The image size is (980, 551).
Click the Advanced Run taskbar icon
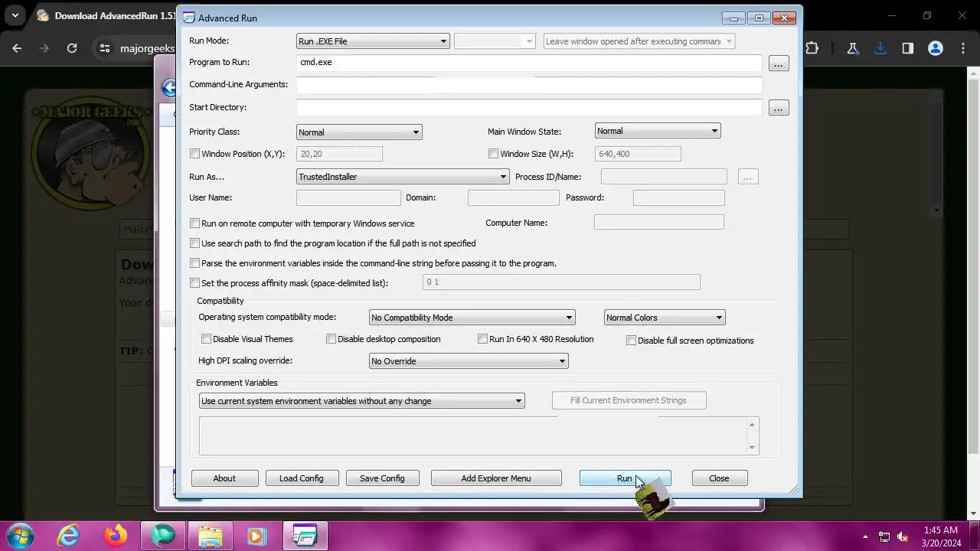[305, 536]
